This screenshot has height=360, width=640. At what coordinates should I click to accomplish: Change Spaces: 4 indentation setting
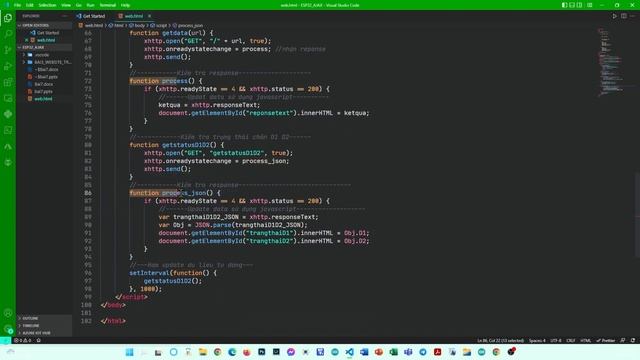pos(537,340)
